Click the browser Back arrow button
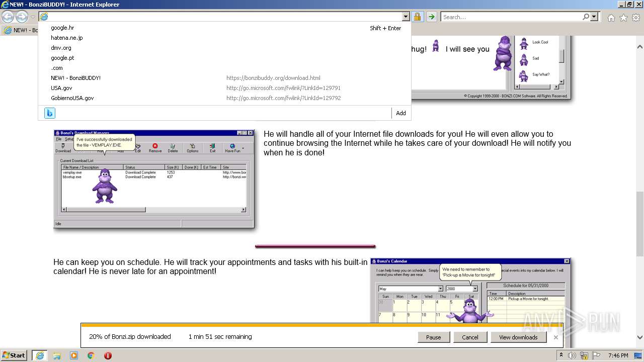The image size is (644, 362). tap(8, 17)
